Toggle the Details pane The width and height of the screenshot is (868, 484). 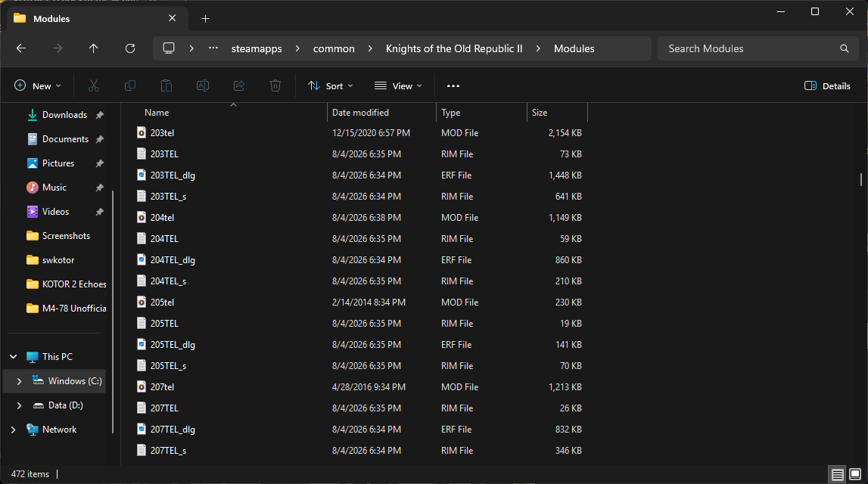click(827, 85)
